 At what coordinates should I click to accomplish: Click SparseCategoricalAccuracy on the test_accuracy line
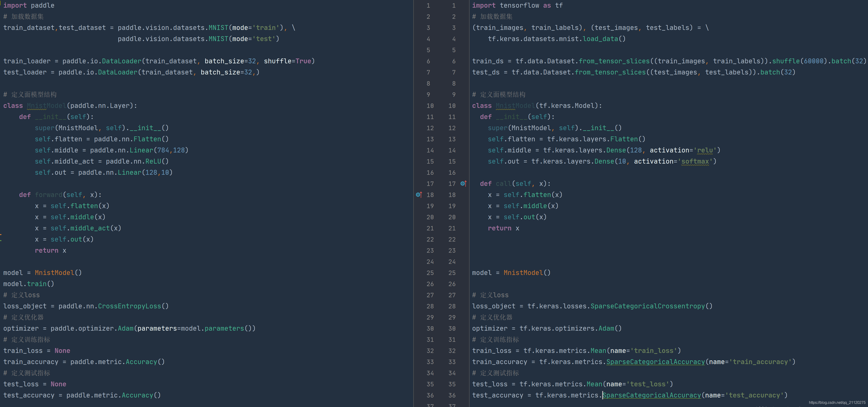point(652,395)
